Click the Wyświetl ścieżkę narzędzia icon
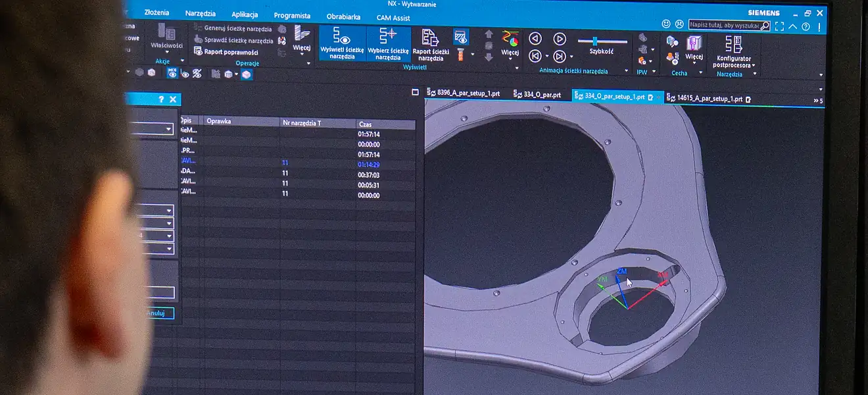868x395 pixels. coord(342,43)
